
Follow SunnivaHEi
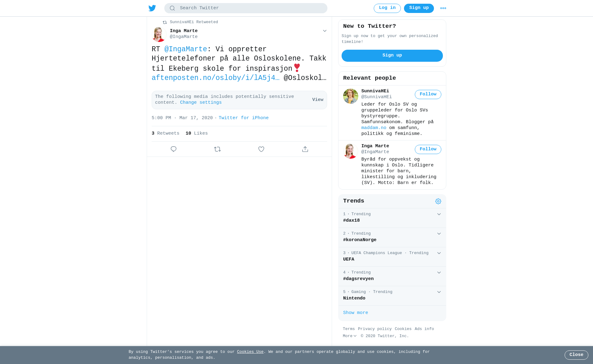pyautogui.click(x=428, y=94)
